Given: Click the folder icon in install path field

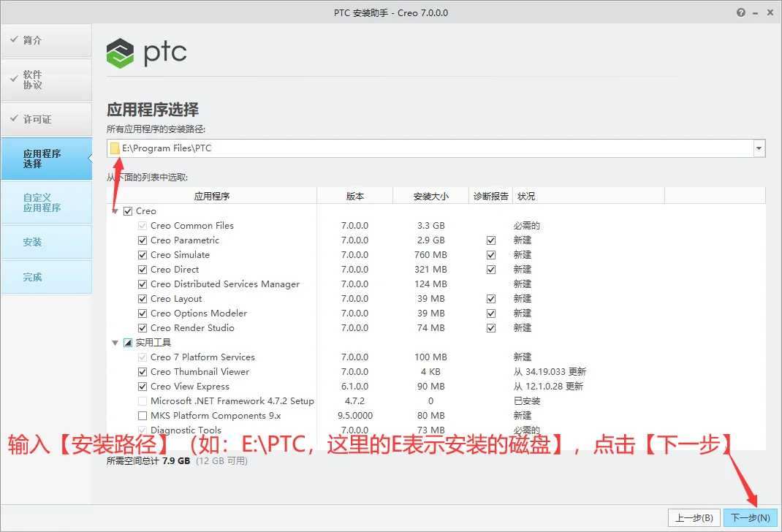Looking at the screenshot, I should point(115,148).
